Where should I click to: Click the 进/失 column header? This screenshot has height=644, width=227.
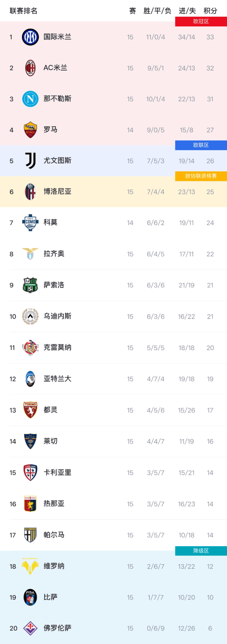coord(187,11)
